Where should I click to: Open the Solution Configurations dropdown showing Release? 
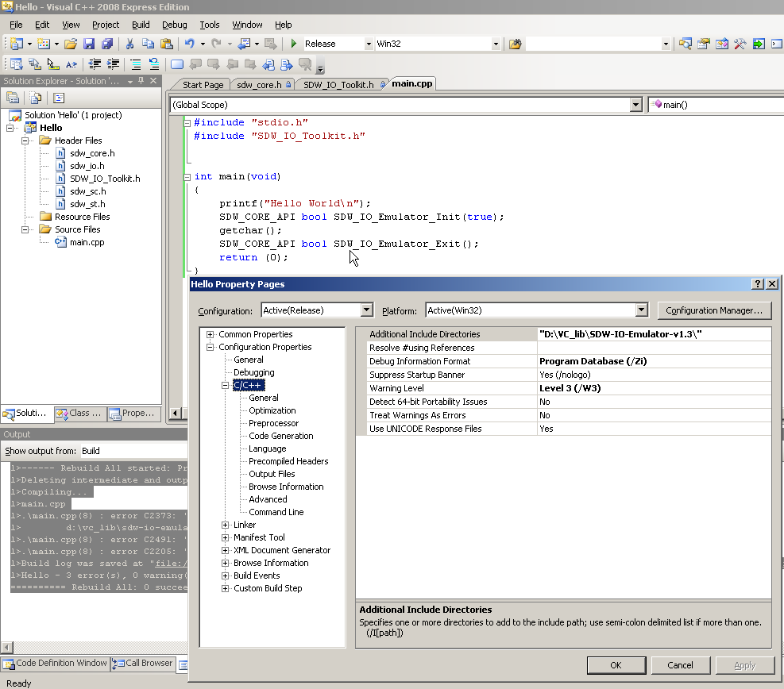click(369, 44)
